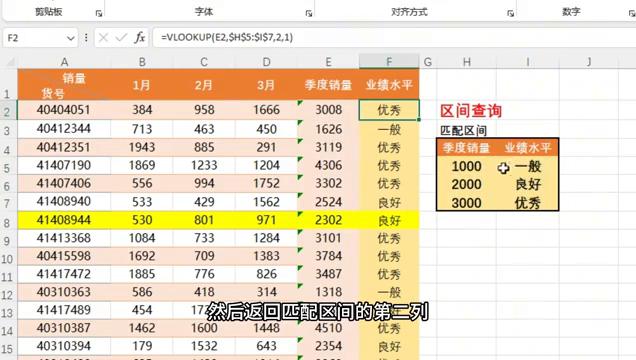Click the error indicator triangle on cell E2

(x=300, y=103)
